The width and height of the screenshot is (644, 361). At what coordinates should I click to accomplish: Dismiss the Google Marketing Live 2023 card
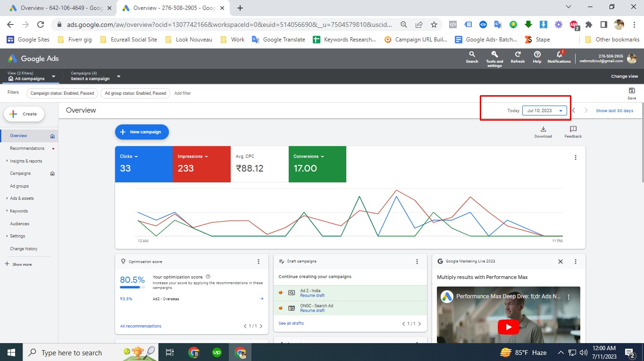tap(560, 262)
